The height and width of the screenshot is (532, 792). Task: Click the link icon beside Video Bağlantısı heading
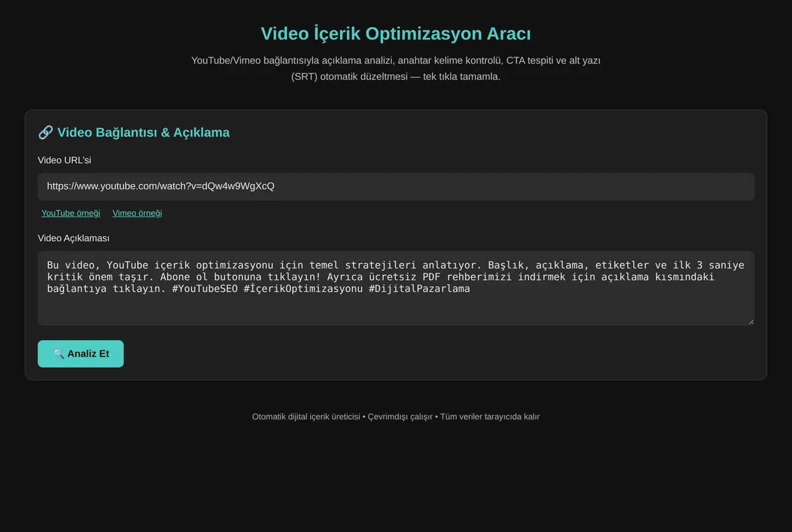46,133
